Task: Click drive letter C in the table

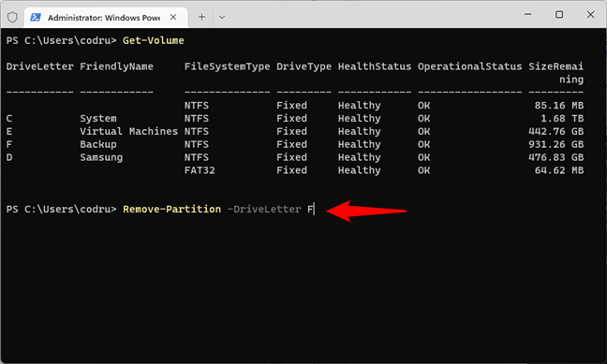Action: tap(9, 118)
